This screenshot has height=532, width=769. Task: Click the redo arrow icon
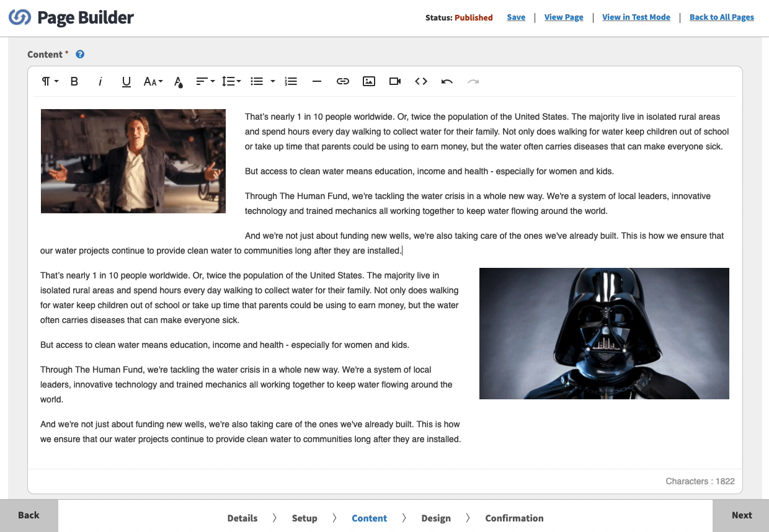473,81
